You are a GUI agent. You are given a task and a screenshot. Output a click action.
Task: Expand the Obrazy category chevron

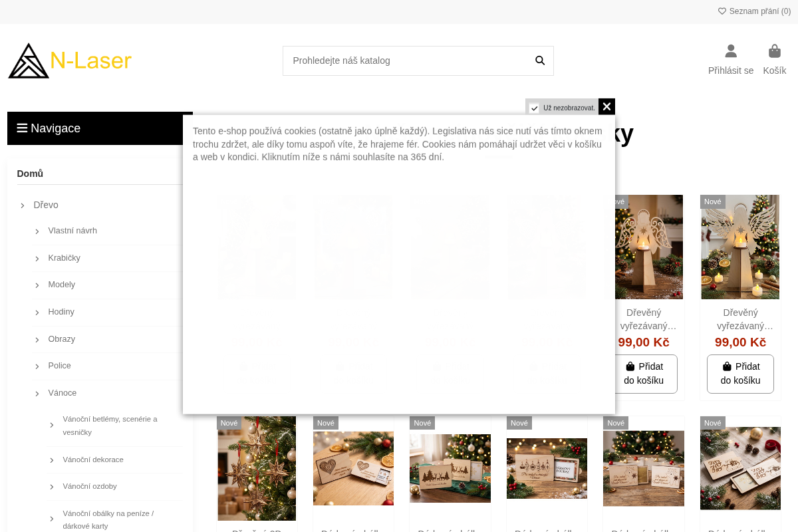pyautogui.click(x=37, y=340)
